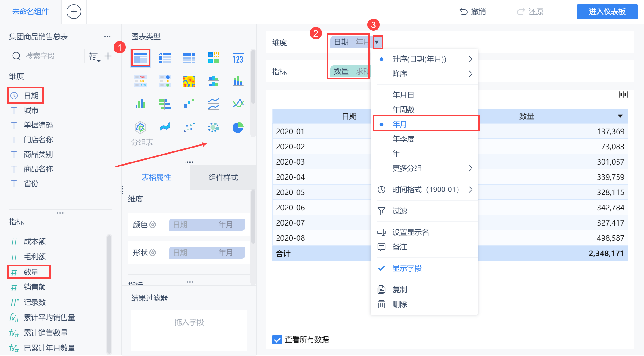The height and width of the screenshot is (356, 644).
Task: Click the add field plus icon
Action: tap(108, 56)
